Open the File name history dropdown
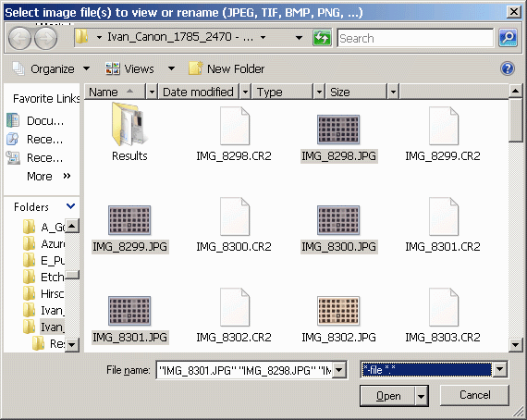Image resolution: width=527 pixels, height=420 pixels. 339,370
